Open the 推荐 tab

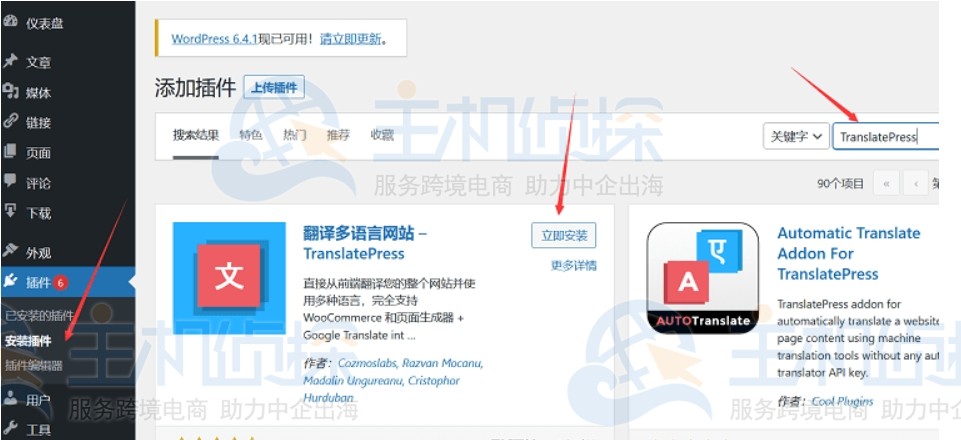(338, 135)
